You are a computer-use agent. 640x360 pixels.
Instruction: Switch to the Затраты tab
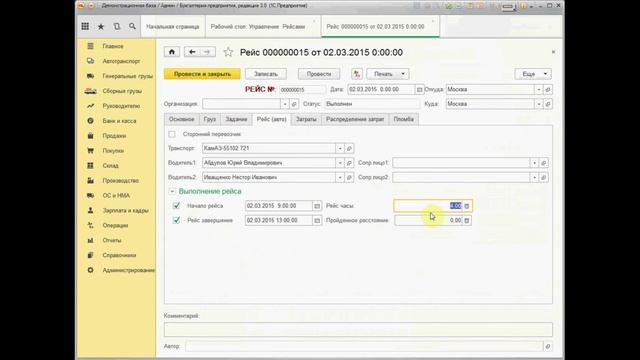coord(306,119)
